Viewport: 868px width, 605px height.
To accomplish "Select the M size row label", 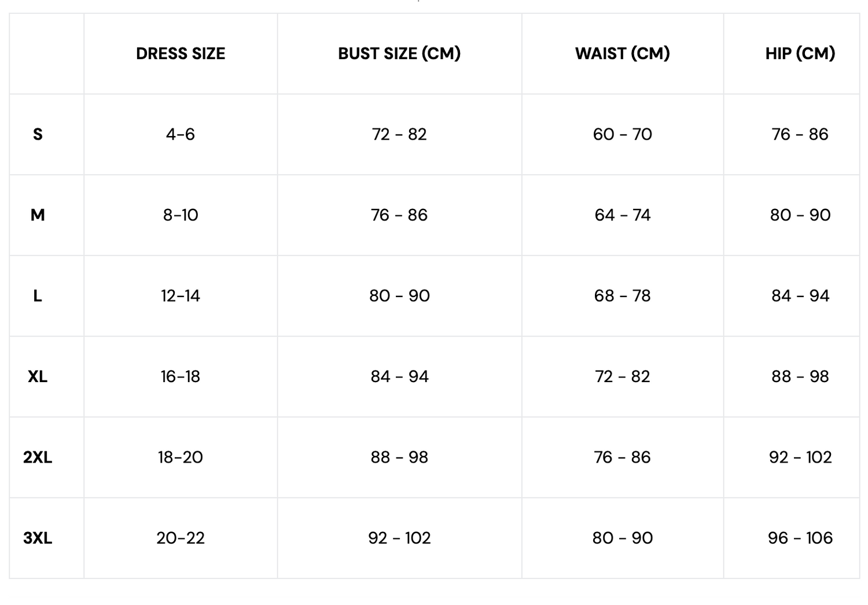I will tap(38, 215).
